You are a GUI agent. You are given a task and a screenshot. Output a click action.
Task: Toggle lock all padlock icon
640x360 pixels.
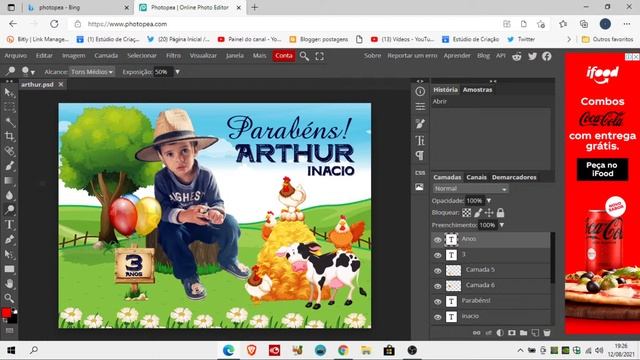[x=500, y=213]
